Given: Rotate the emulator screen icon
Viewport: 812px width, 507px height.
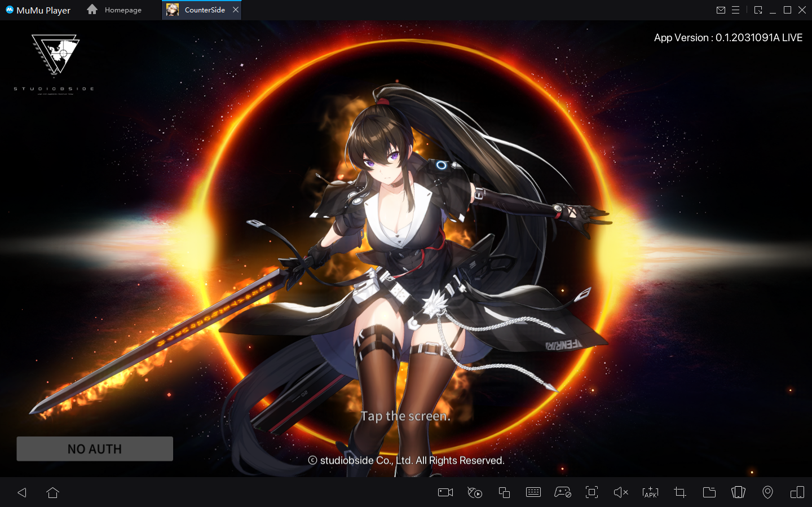Looking at the screenshot, I should pyautogui.click(x=738, y=492).
